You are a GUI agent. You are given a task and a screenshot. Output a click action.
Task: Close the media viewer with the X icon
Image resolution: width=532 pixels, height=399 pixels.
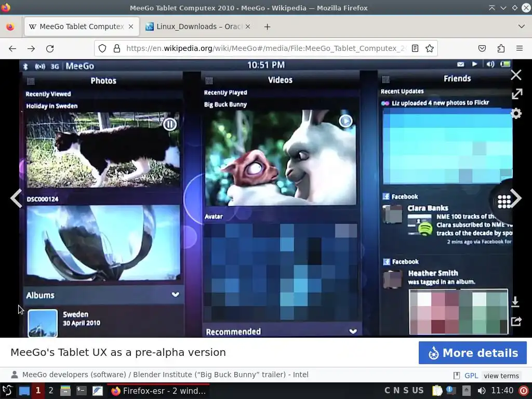point(516,75)
